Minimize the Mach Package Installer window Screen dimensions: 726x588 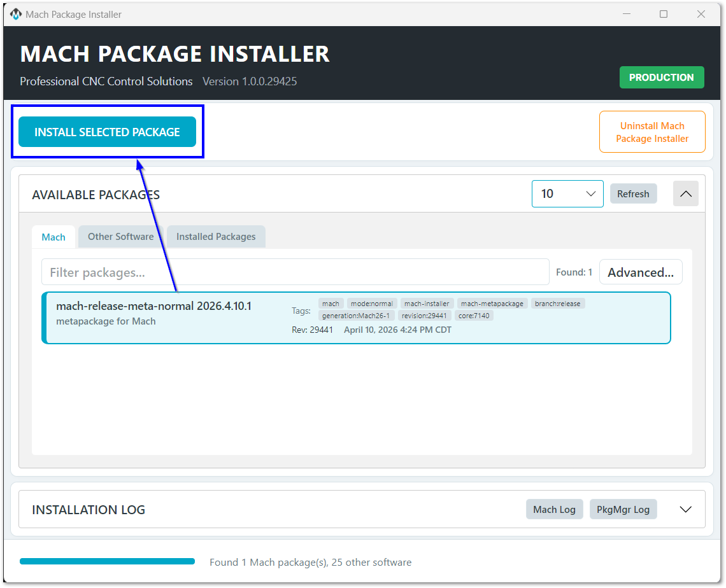pyautogui.click(x=627, y=15)
